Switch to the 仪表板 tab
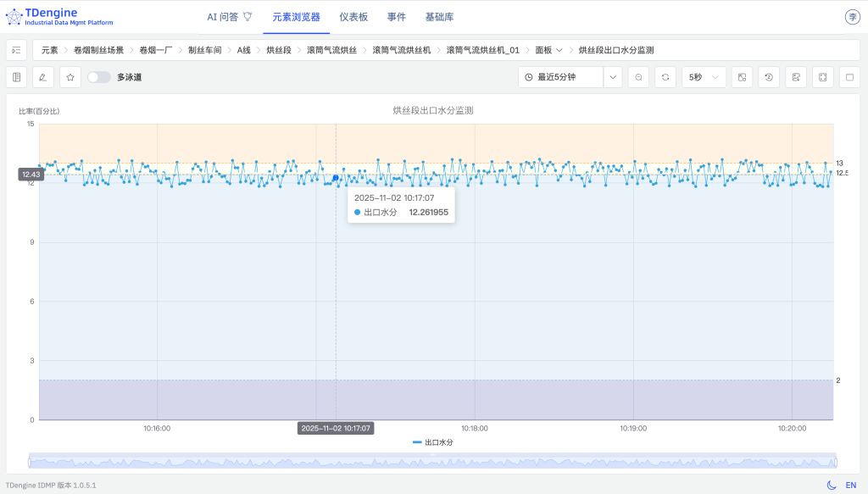This screenshot has width=868, height=494. click(355, 16)
